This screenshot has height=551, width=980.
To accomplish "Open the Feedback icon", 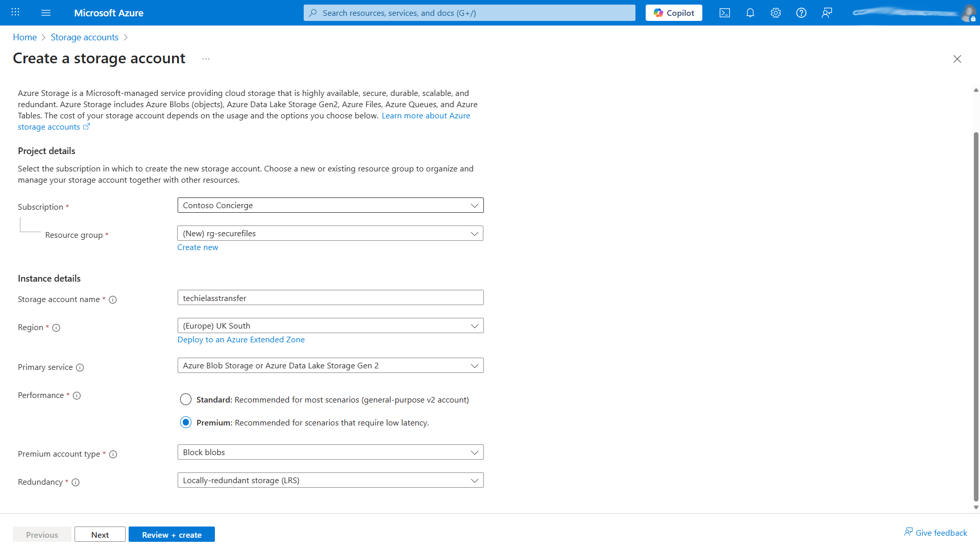I will (826, 13).
